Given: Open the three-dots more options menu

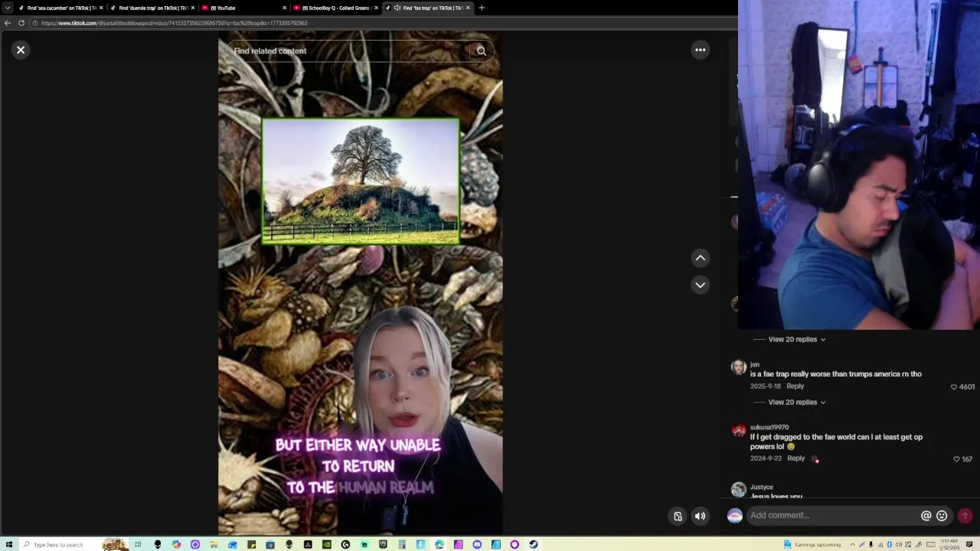Looking at the screenshot, I should click(x=700, y=50).
